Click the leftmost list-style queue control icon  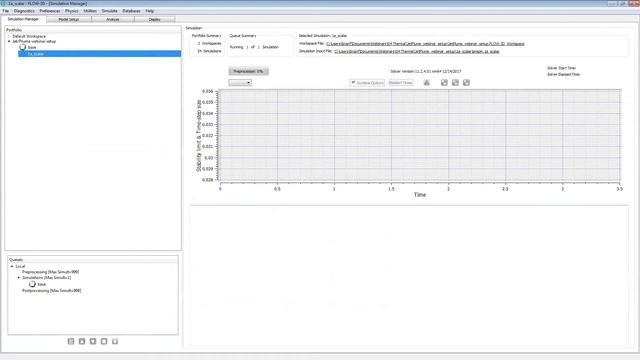(x=71, y=341)
